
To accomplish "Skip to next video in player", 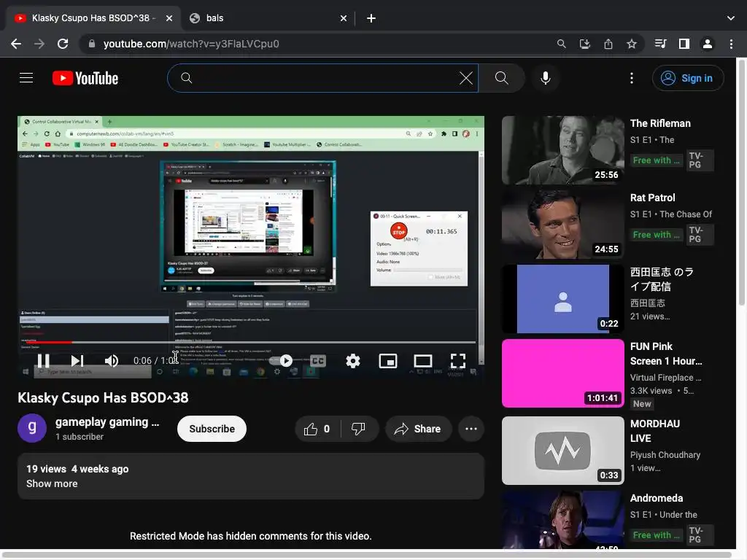I will coord(77,360).
